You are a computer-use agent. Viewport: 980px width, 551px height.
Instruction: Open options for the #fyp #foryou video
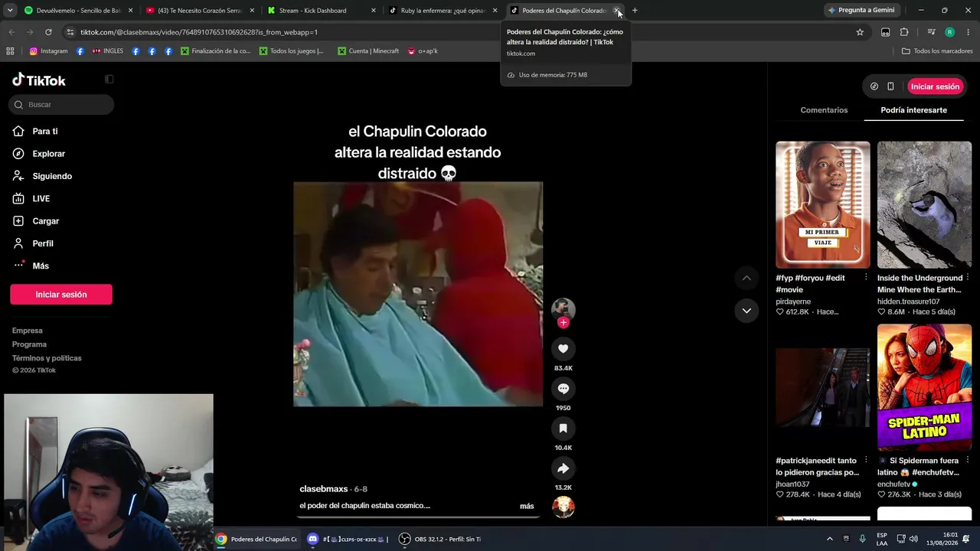866,278
